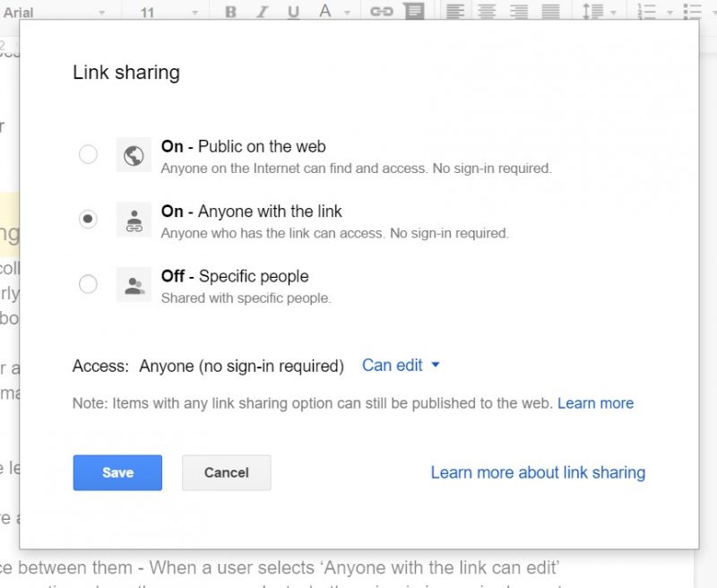The height and width of the screenshot is (588, 717).
Task: Apply right alignment in the toolbar
Action: pos(519,12)
